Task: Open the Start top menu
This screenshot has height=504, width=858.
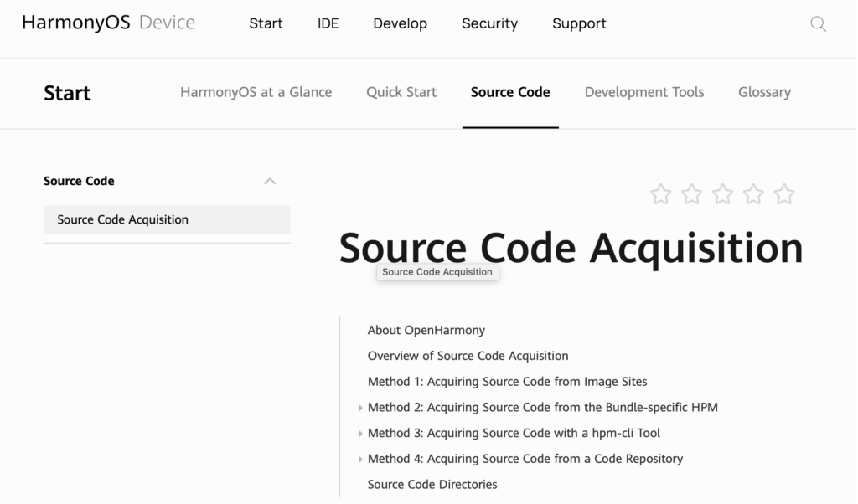Action: pyautogui.click(x=266, y=23)
